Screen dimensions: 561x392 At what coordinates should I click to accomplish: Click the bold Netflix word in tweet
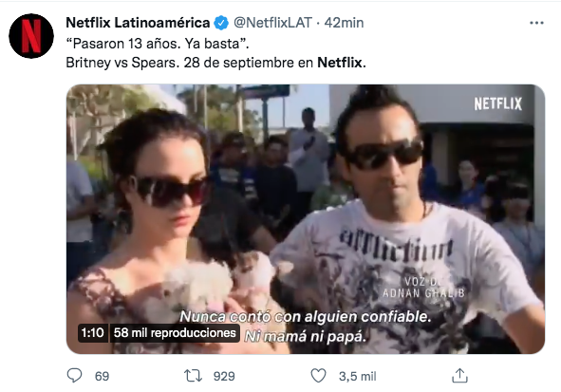click(x=340, y=63)
